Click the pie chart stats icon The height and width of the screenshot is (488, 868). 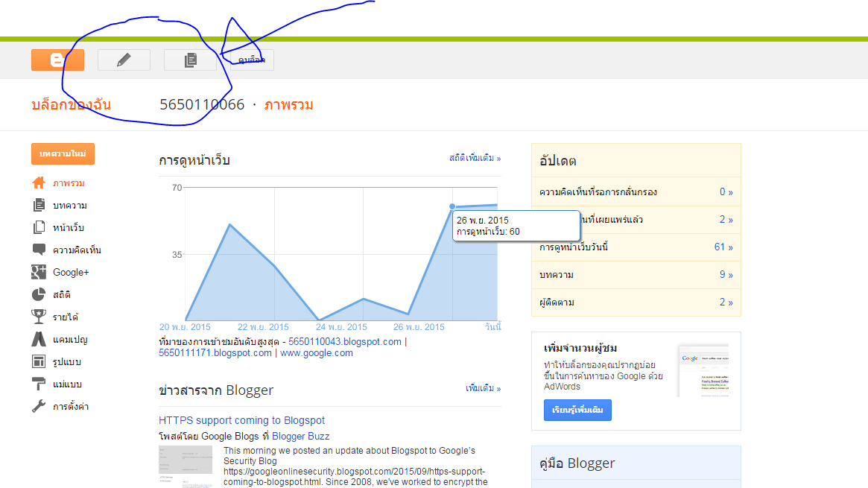pos(39,294)
